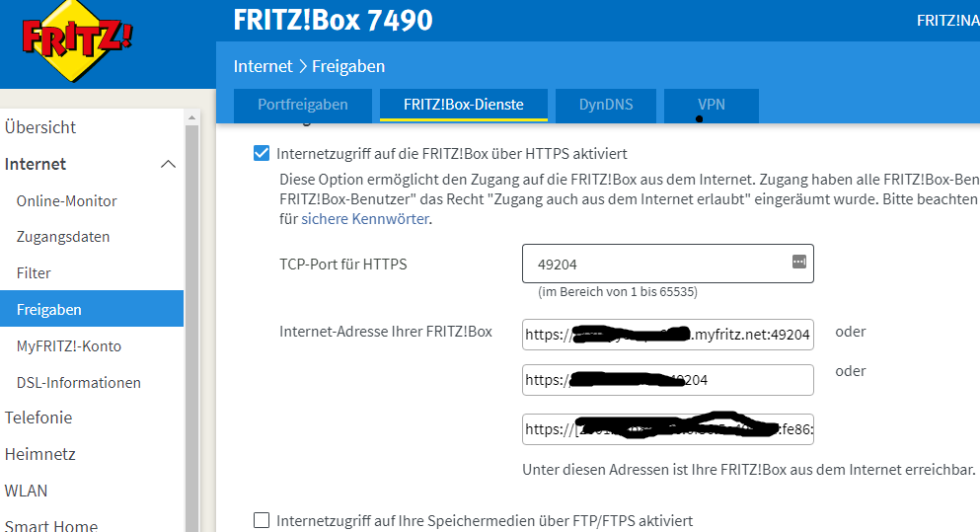Expand the Telefonie menu

click(x=38, y=418)
